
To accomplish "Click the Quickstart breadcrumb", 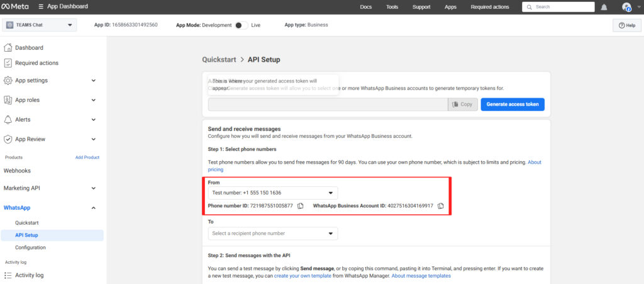I will tap(219, 60).
